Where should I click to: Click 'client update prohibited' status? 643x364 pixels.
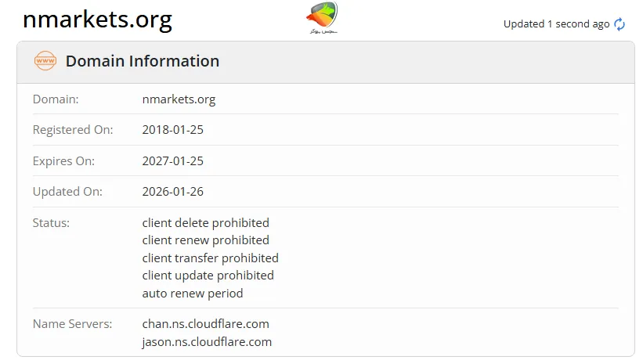click(208, 276)
